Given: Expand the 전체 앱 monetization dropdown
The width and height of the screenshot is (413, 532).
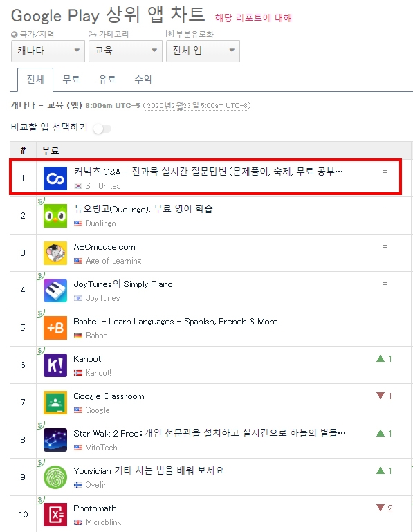Looking at the screenshot, I should pyautogui.click(x=203, y=51).
